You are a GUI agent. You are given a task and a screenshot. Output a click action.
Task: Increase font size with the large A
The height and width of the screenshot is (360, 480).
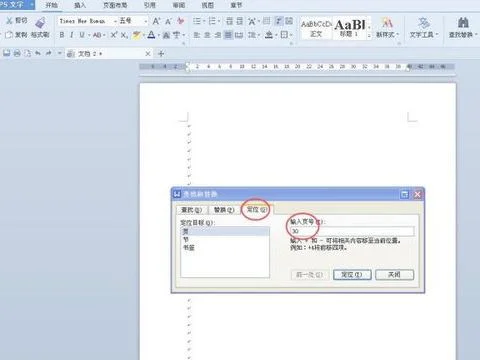156,21
